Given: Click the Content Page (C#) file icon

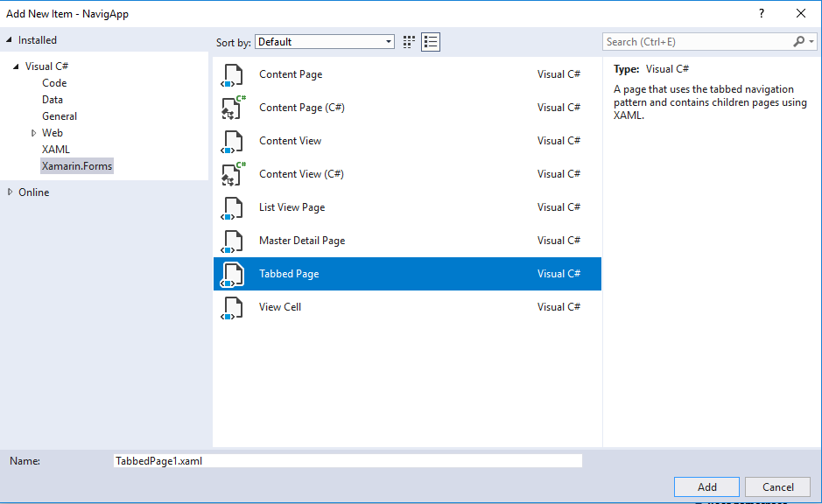Looking at the screenshot, I should (232, 108).
